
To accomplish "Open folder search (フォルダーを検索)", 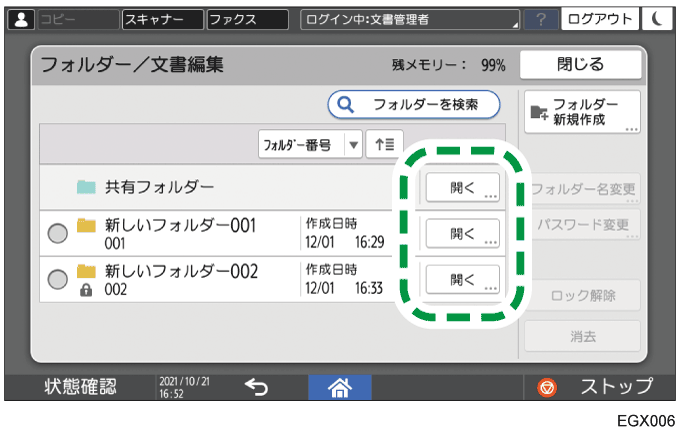I will pos(414,104).
